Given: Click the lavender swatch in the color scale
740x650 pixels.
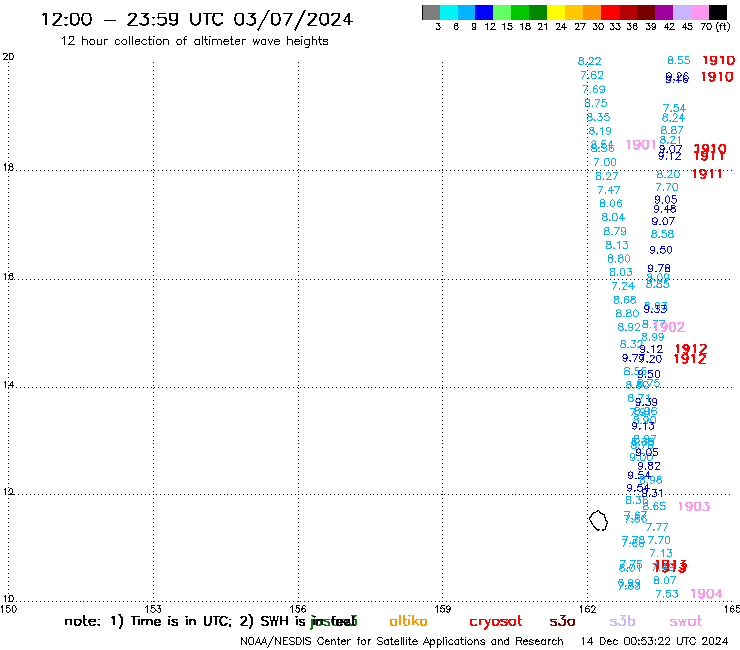Looking at the screenshot, I should (x=682, y=12).
